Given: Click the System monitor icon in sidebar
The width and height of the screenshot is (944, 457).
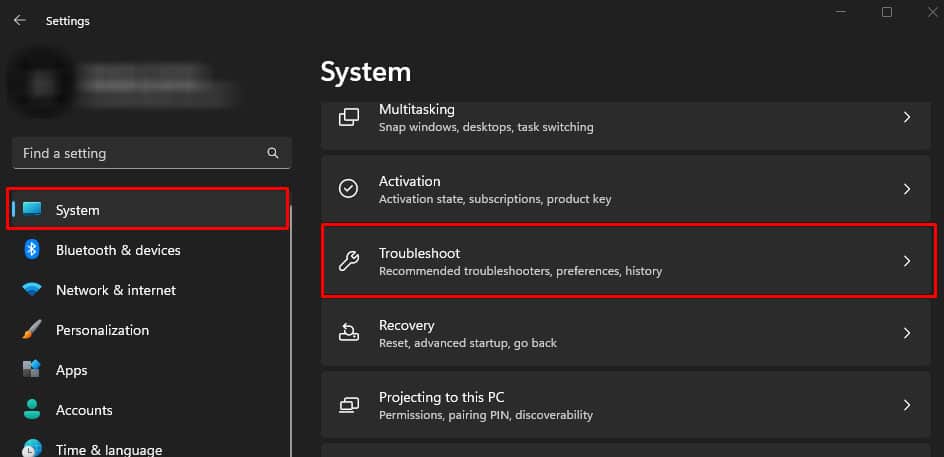Looking at the screenshot, I should tap(32, 210).
